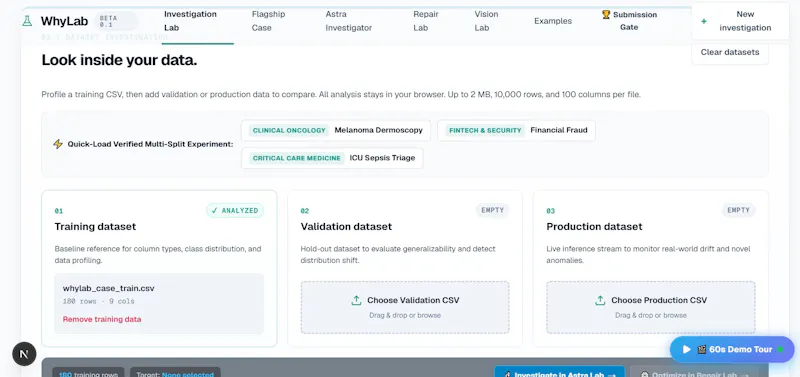Viewport: 800px width, 377px height.
Task: Click the CRITICAL CARE MEDICINE tag
Action: pos(296,158)
